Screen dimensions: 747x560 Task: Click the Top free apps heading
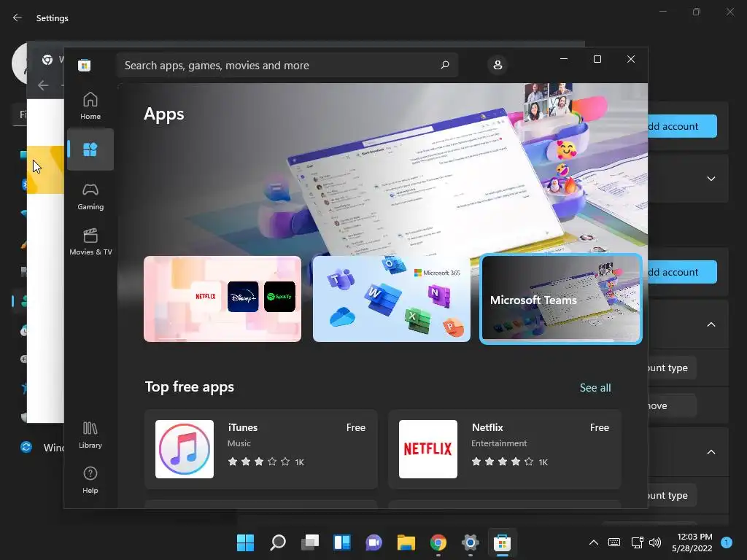(x=190, y=386)
